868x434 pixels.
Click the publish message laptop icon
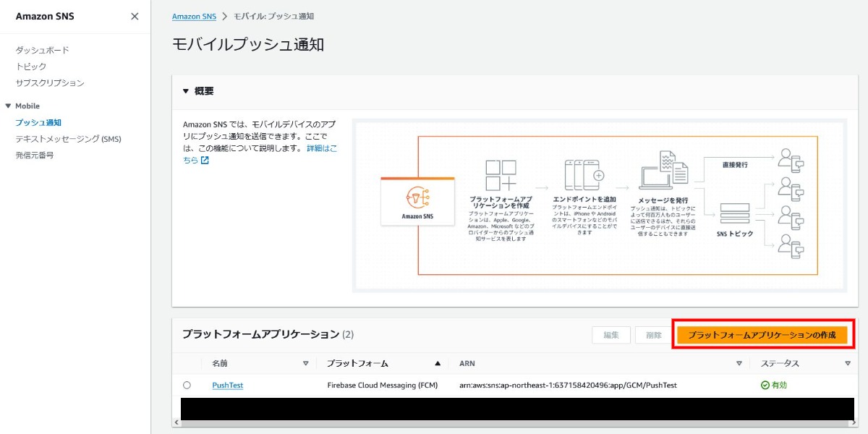(x=663, y=171)
